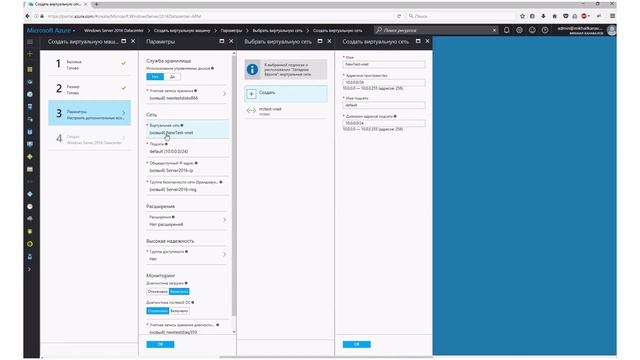Click the account avatar in Azure header

click(611, 30)
